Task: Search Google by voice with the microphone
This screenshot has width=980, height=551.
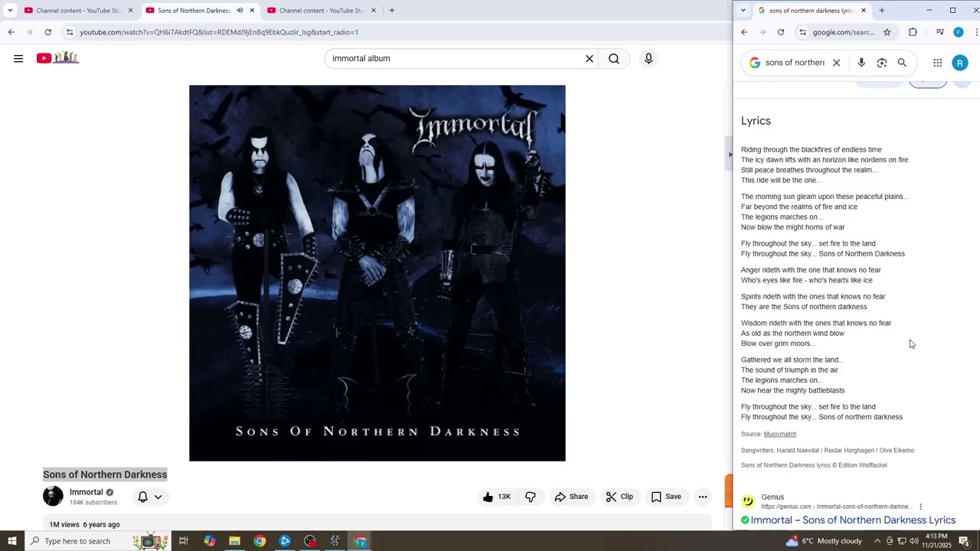Action: coord(861,63)
